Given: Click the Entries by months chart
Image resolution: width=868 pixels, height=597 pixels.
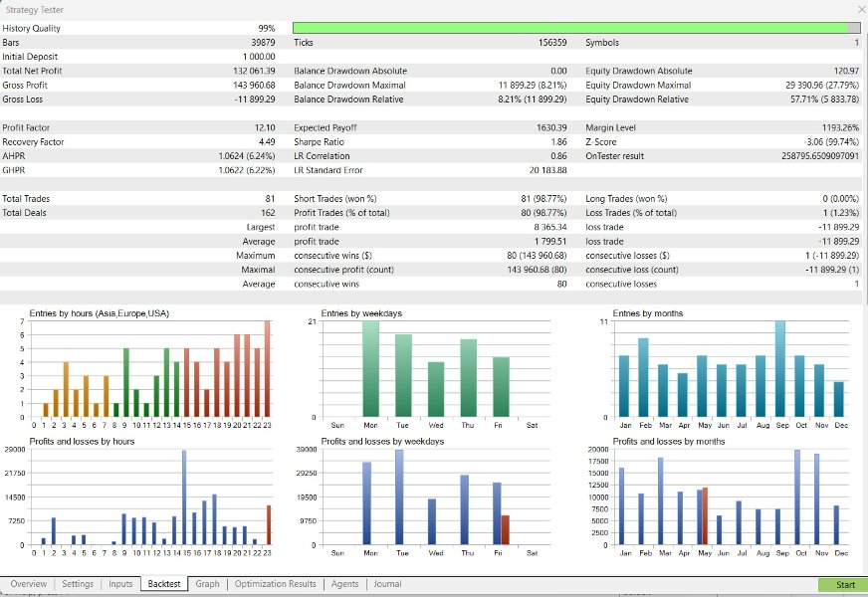Looking at the screenshot, I should (731, 369).
